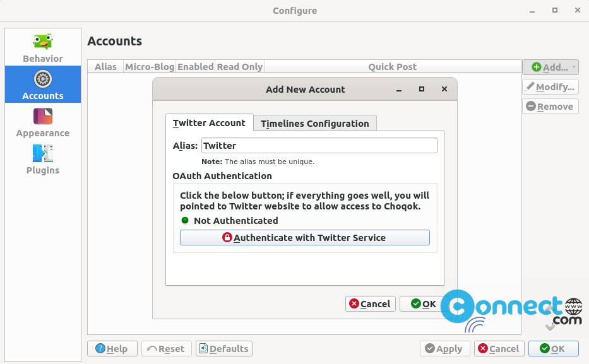Expand the Add button dropdown arrow
589x364 pixels.
point(574,67)
